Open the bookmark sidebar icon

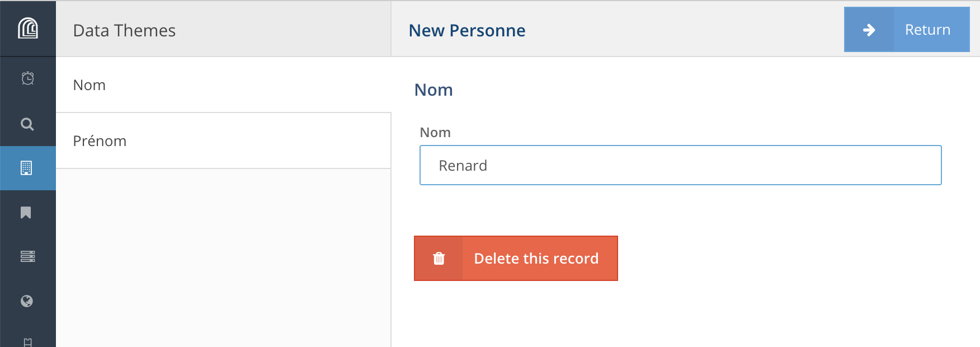[x=26, y=213]
